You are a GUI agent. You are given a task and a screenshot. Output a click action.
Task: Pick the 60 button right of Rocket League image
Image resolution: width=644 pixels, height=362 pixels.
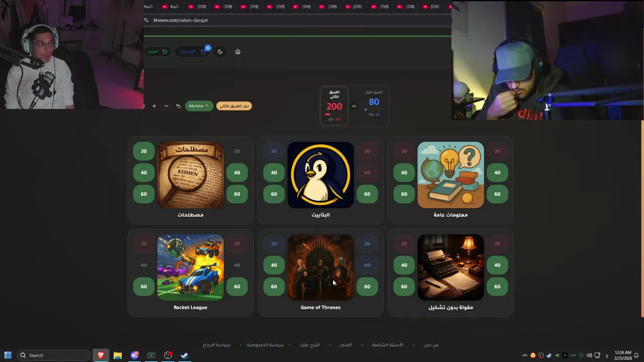point(237,287)
